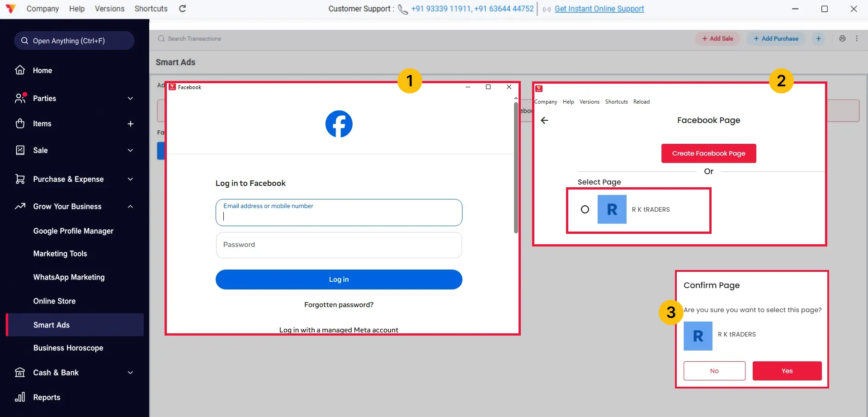Open the Shortcuts menu in title bar

click(x=151, y=9)
